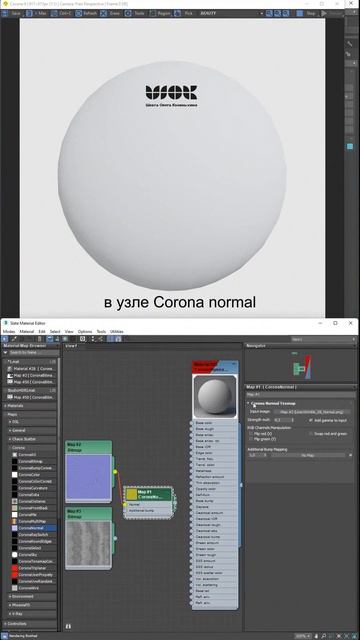Image resolution: width=360 pixels, height=640 pixels.
Task: Select the Map #2 Bitmap node thumbnail
Action: point(89,477)
